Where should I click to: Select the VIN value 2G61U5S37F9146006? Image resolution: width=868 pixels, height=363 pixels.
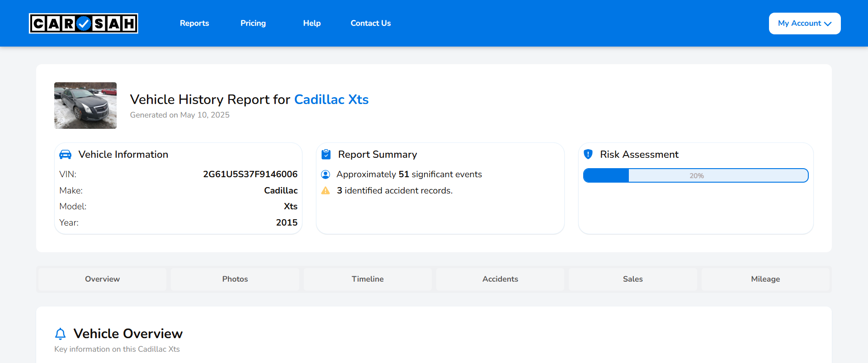click(x=250, y=174)
